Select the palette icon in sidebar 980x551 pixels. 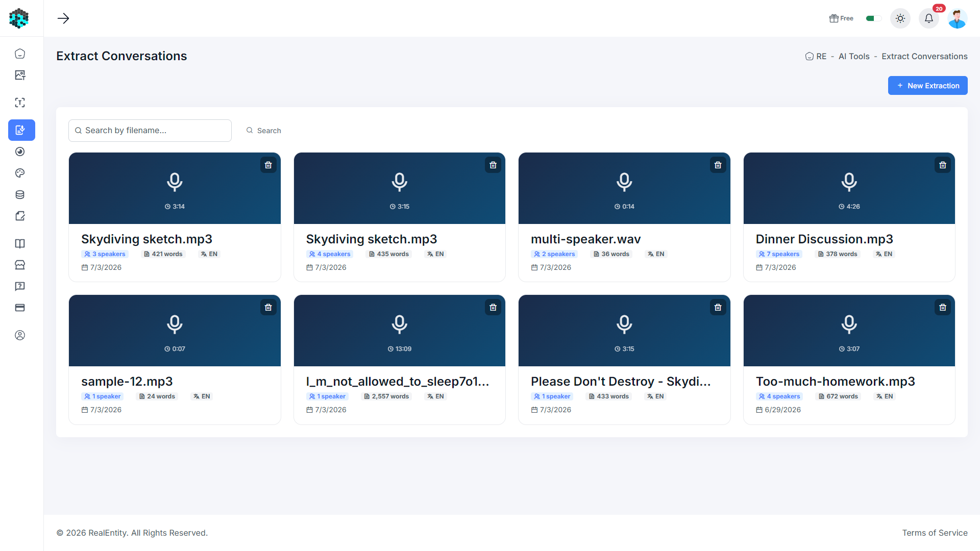pyautogui.click(x=20, y=173)
